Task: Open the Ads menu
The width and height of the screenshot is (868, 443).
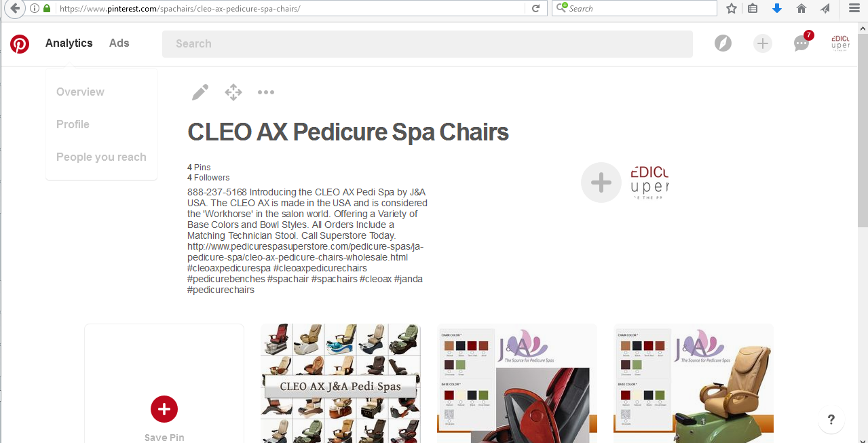Action: (119, 43)
